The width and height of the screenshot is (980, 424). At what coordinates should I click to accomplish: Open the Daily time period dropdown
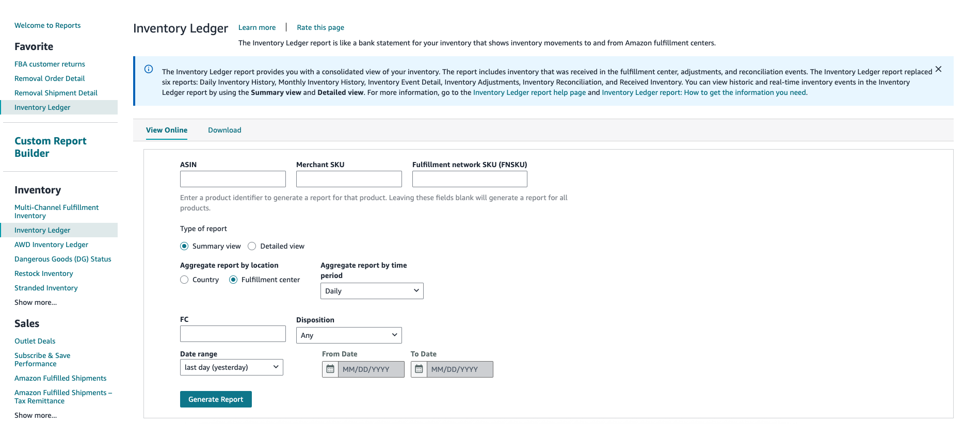pos(372,291)
